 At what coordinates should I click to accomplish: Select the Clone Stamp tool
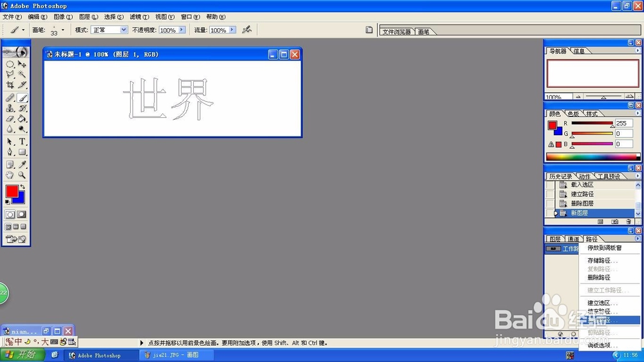pos(10,108)
